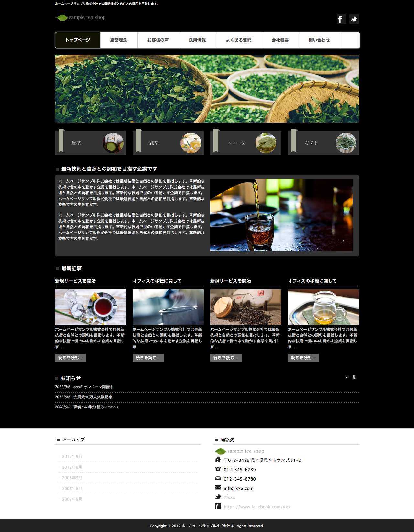The width and height of the screenshot is (414, 532).
Task: Open the ecoキャンペーン開催中 news item
Action: tap(93, 387)
